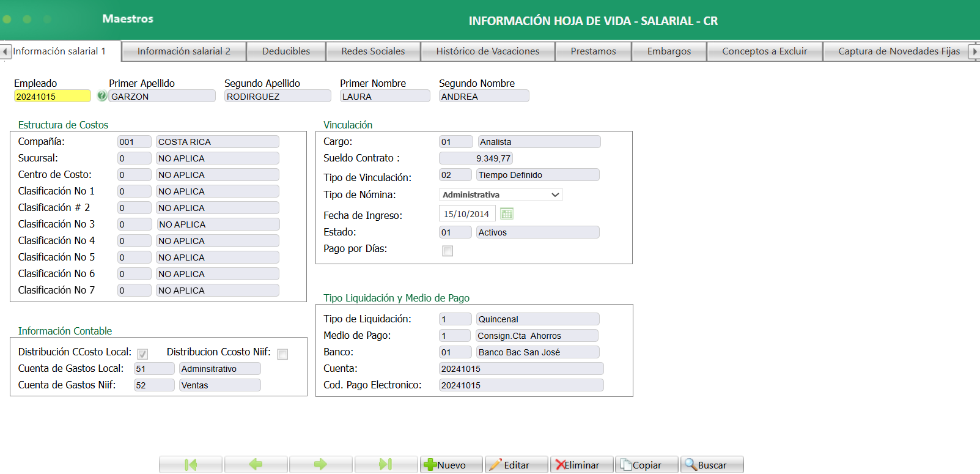Click the Empleado code field 20241015
The width and height of the screenshot is (980, 474).
click(53, 96)
